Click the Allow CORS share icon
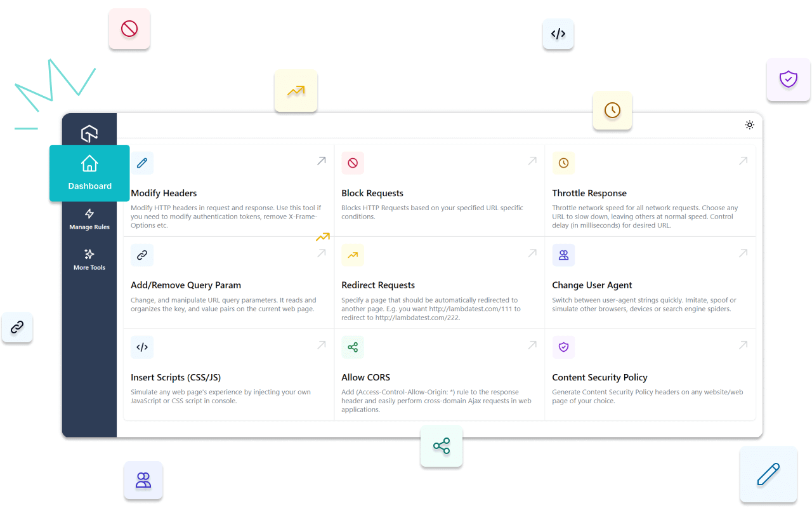Image resolution: width=812 pixels, height=508 pixels. coord(353,347)
